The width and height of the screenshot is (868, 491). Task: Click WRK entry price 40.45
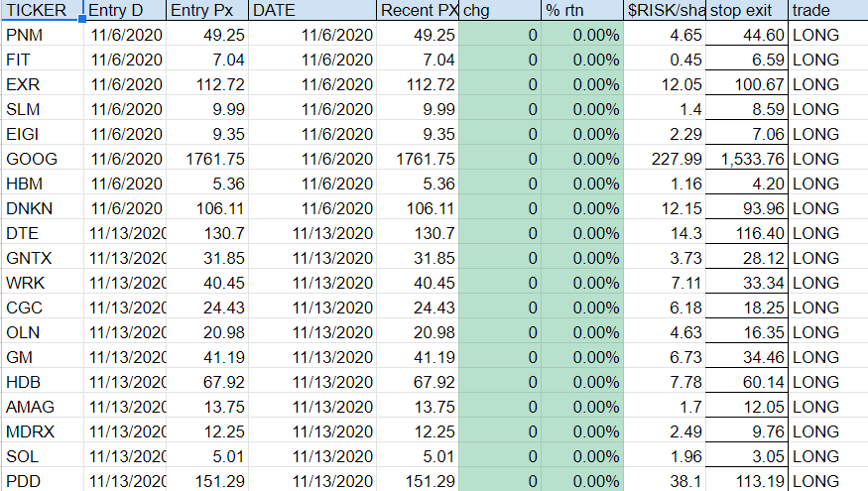(x=207, y=283)
